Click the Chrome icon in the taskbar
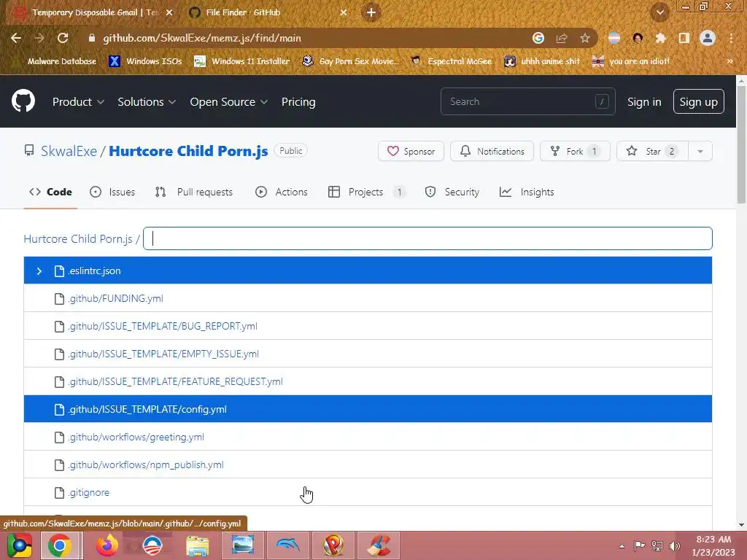 coord(60,545)
